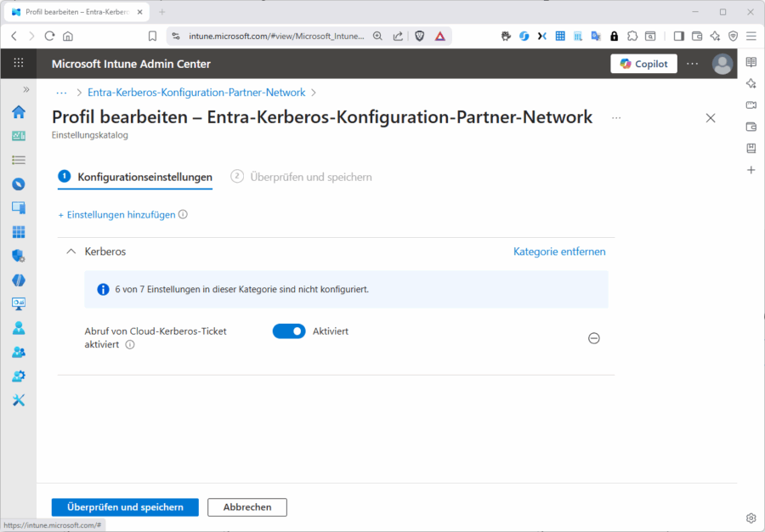Open the ellipsis menu beside the profile title
The image size is (765, 532).
pyautogui.click(x=616, y=118)
